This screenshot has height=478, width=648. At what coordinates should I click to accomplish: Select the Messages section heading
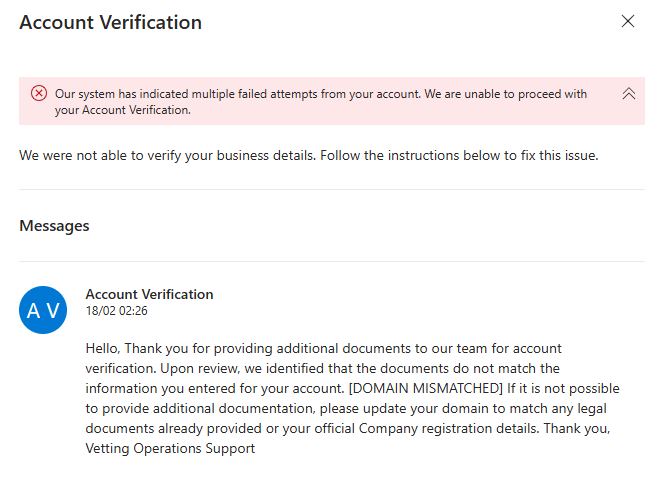pos(54,226)
